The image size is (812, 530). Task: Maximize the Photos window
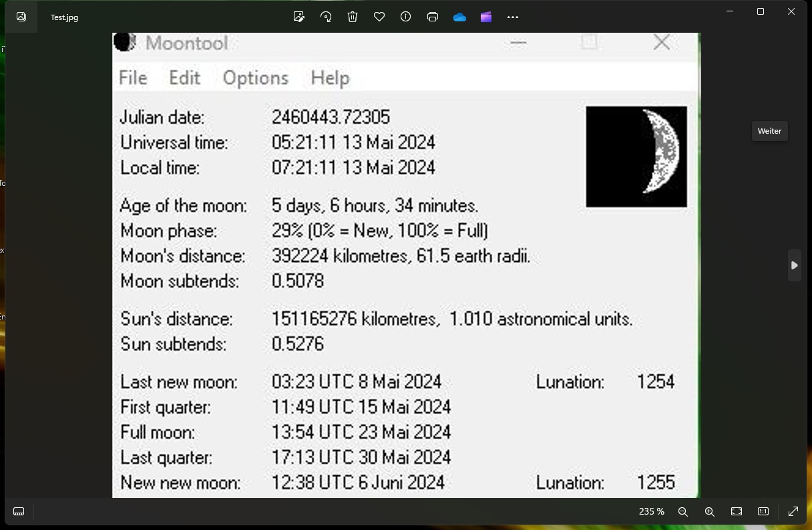tap(761, 11)
